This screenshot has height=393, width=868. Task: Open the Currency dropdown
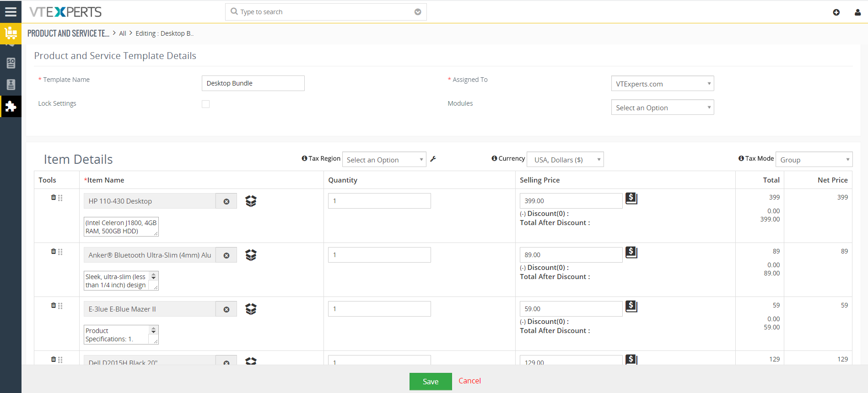(566, 160)
